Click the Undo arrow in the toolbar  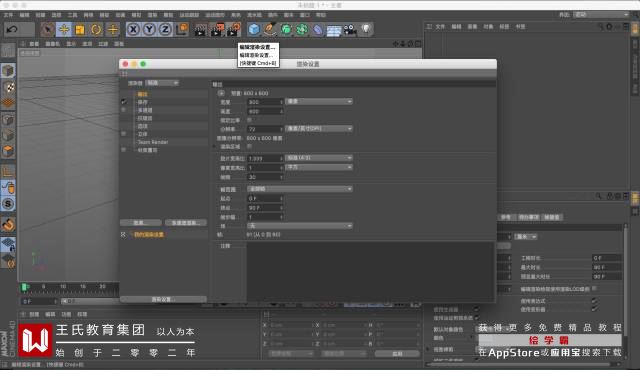coord(12,29)
